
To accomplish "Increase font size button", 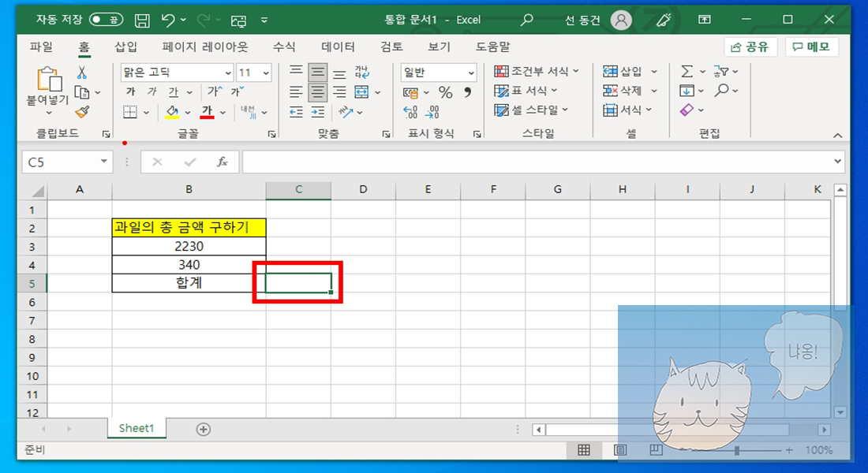I will [x=215, y=91].
